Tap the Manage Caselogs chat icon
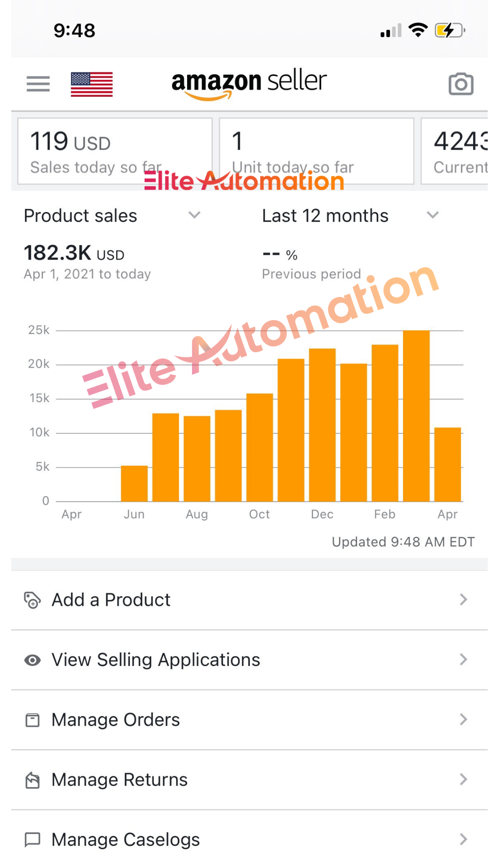The width and height of the screenshot is (488, 868). pyautogui.click(x=32, y=840)
